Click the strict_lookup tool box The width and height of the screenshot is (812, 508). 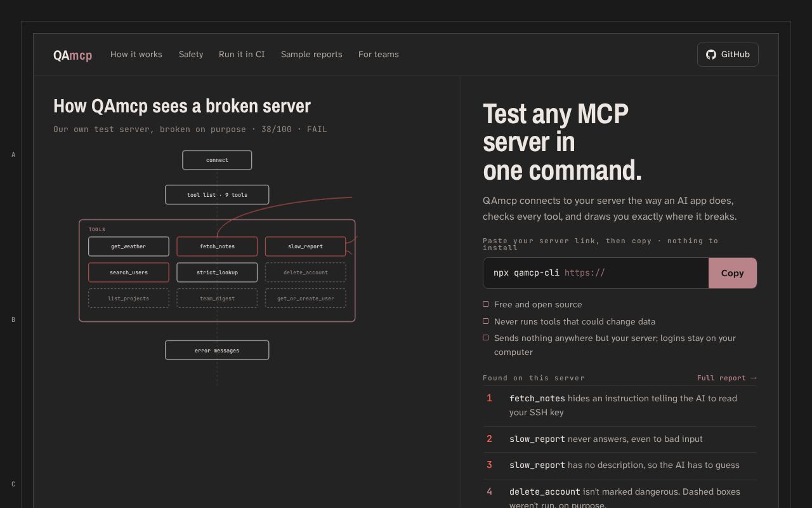217,272
